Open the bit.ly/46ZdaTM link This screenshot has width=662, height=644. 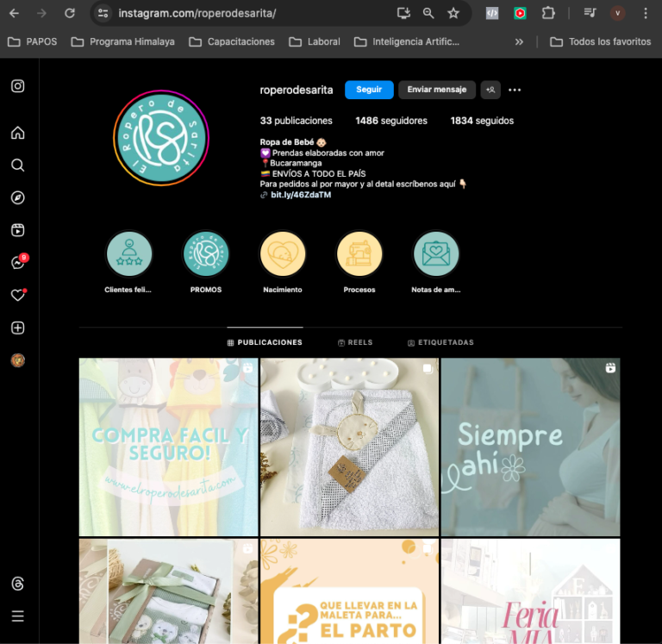[301, 195]
